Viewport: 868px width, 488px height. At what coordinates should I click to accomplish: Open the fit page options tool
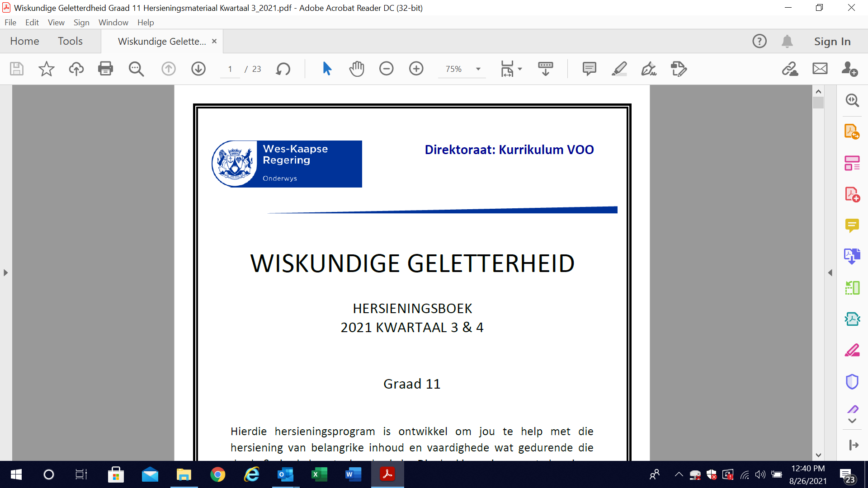point(507,69)
